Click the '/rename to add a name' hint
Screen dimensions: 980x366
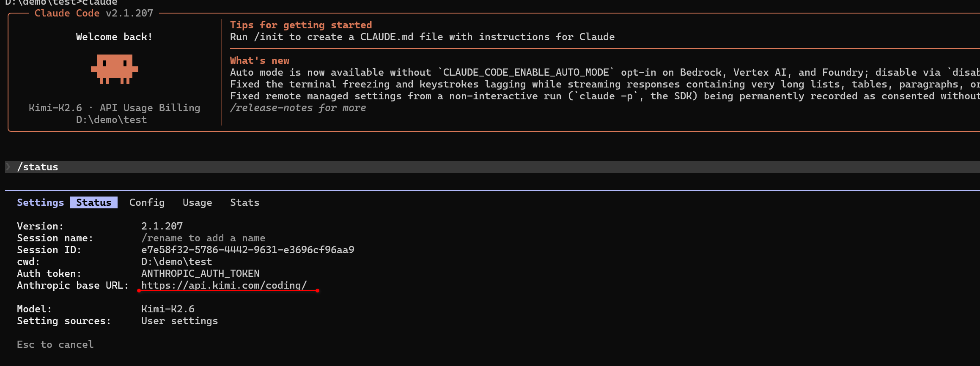click(203, 238)
